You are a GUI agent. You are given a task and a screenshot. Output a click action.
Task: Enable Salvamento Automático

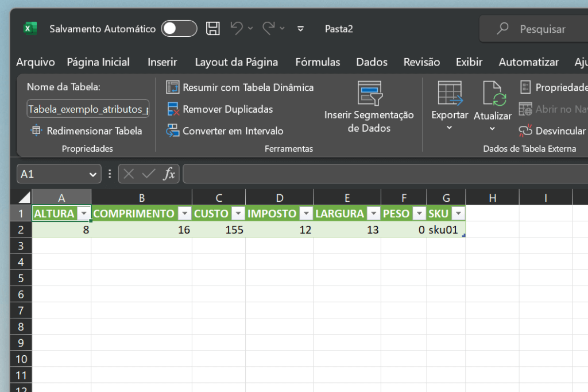tap(179, 28)
